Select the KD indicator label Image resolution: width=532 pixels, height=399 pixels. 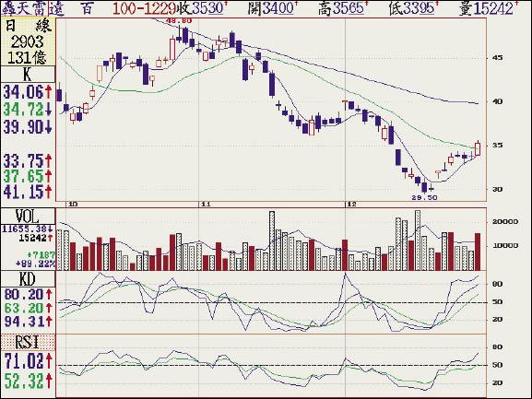pyautogui.click(x=28, y=279)
